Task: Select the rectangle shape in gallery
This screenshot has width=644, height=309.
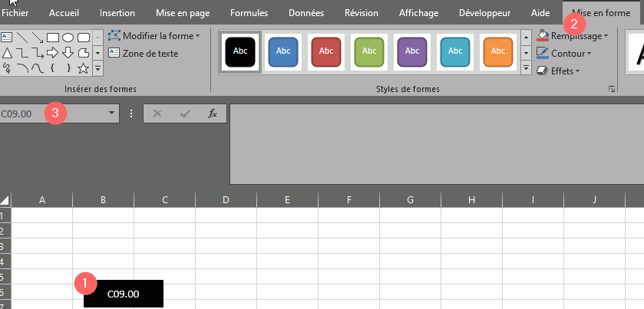Action: tap(53, 38)
